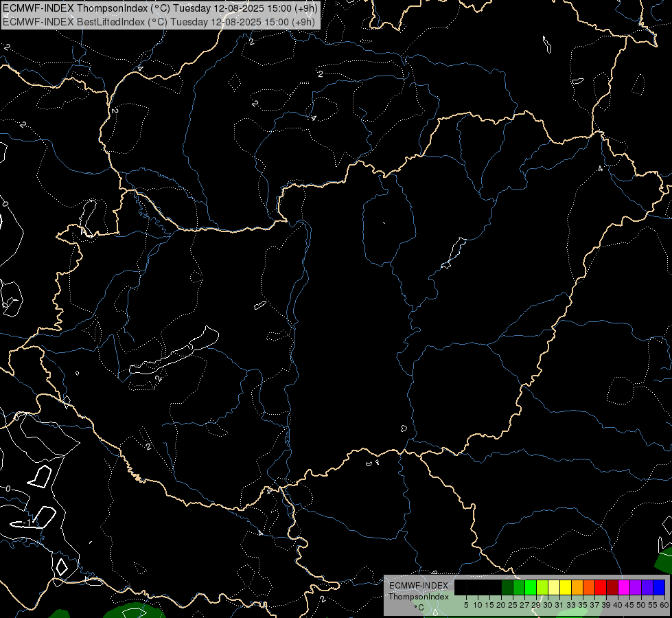
Task: Select the lime 29–30 legend swatch
Action: click(x=542, y=587)
